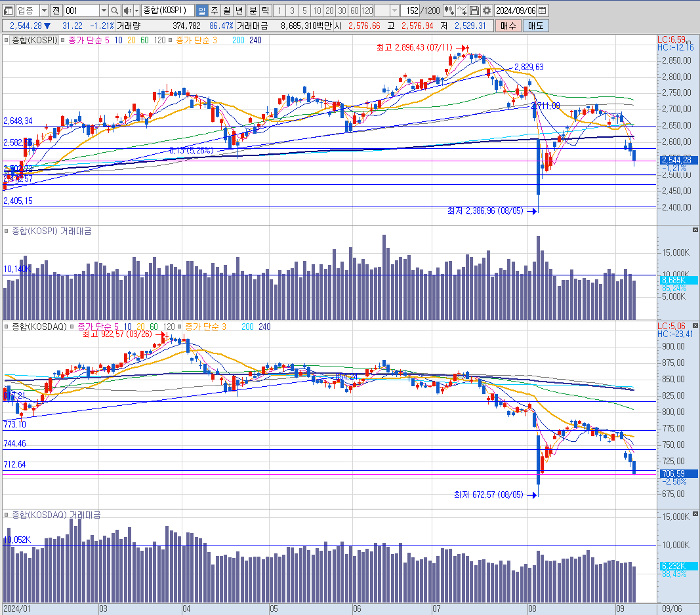Click the KOSDAQ price tag 706.59 on axis

click(678, 473)
